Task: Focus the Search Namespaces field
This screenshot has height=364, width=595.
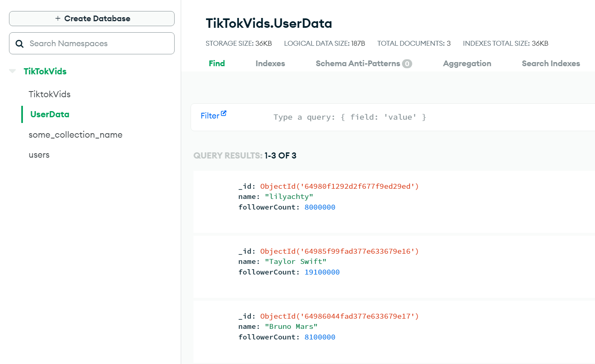Action: (92, 43)
